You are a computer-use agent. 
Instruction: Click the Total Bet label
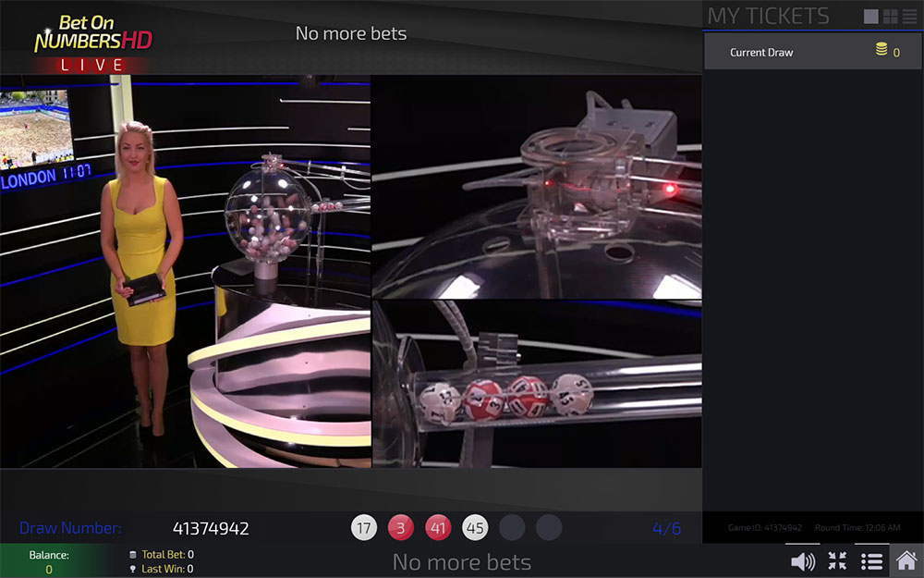pos(163,555)
